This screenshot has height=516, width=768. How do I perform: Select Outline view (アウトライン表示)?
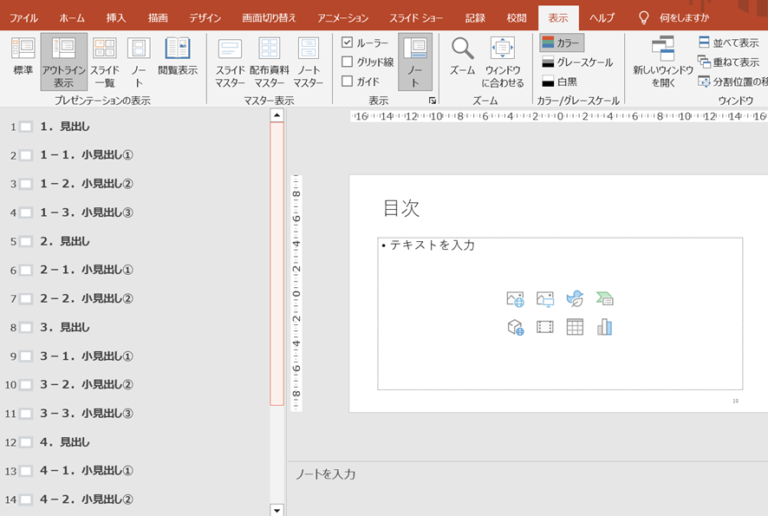(x=64, y=62)
